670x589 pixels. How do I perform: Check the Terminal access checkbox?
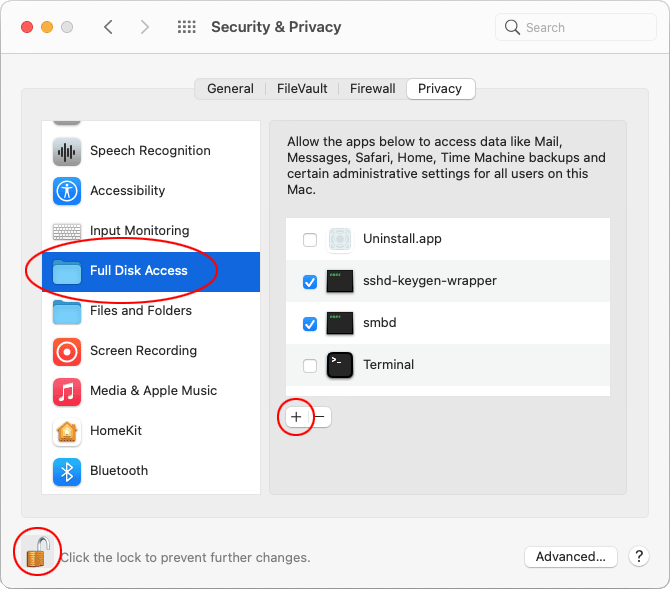[x=310, y=366]
